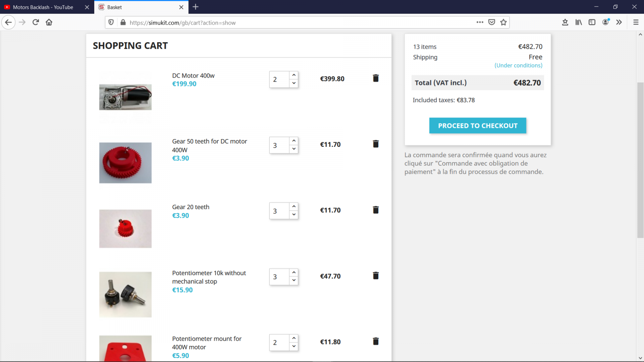The width and height of the screenshot is (644, 362).
Task: Decrease Potentiometer 10k quantity
Action: 294,280
